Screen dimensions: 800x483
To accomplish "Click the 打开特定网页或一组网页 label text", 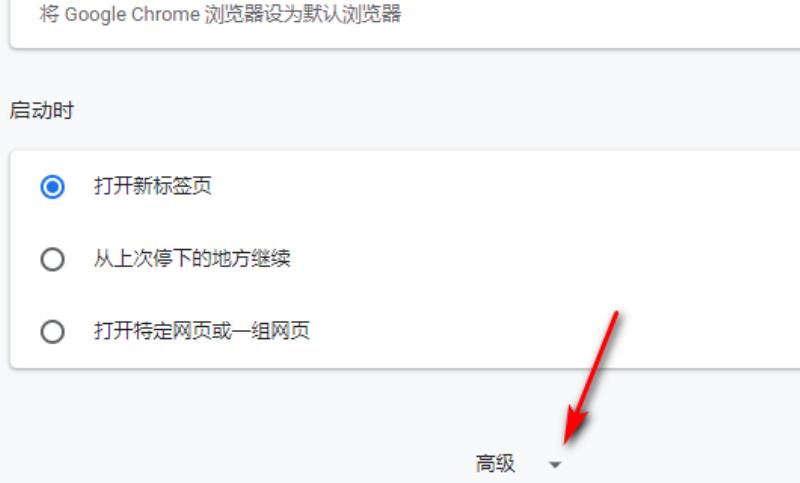I will tap(202, 331).
